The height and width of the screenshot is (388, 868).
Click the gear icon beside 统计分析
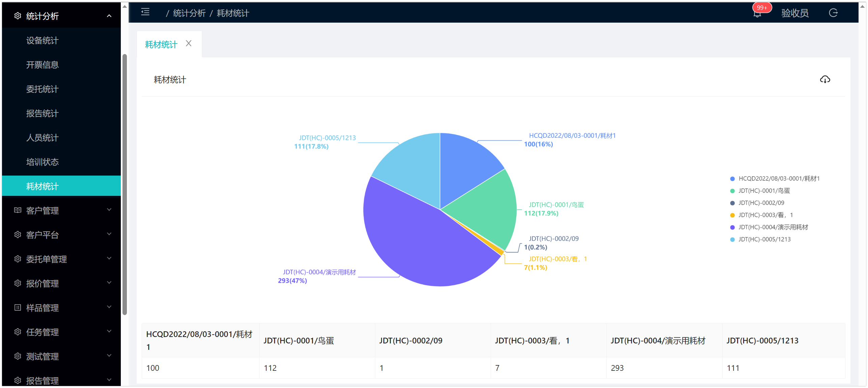point(18,16)
